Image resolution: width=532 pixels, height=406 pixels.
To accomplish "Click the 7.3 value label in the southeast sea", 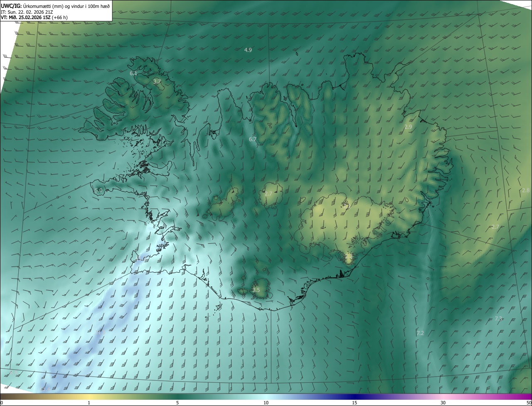I will (499, 318).
